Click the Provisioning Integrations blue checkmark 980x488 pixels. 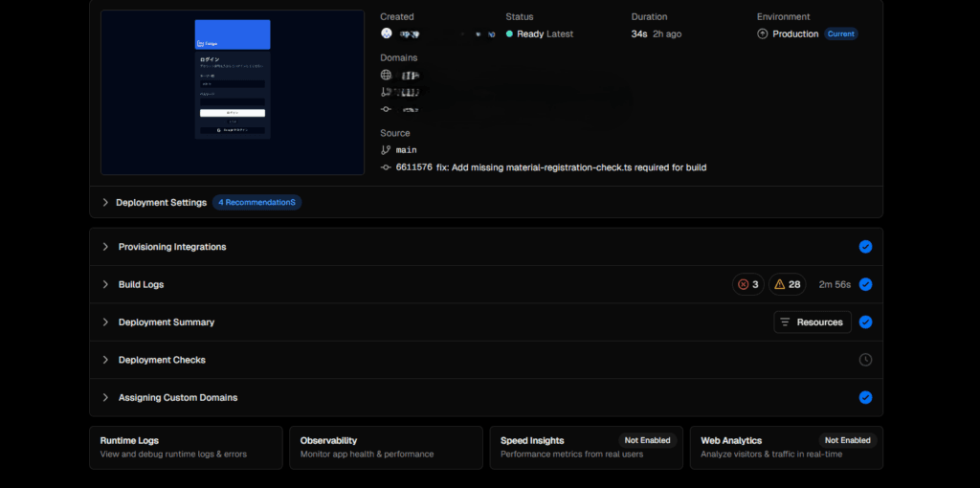pos(865,247)
